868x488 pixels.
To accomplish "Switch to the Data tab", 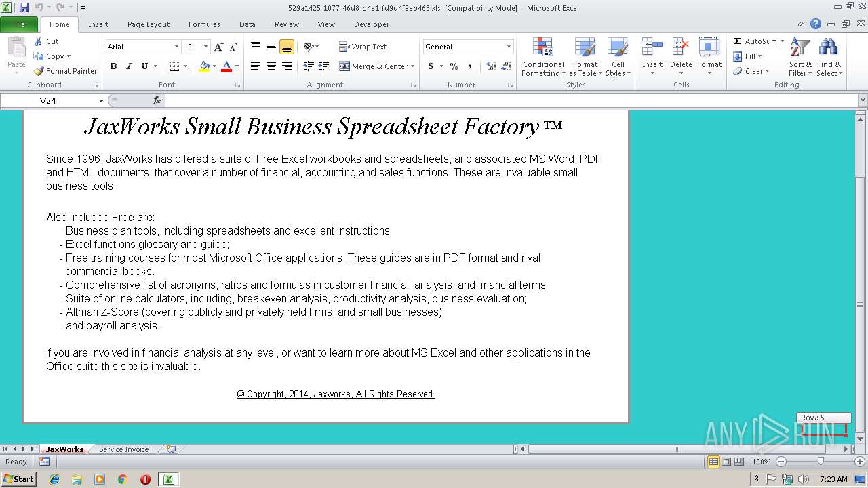I will pos(248,24).
